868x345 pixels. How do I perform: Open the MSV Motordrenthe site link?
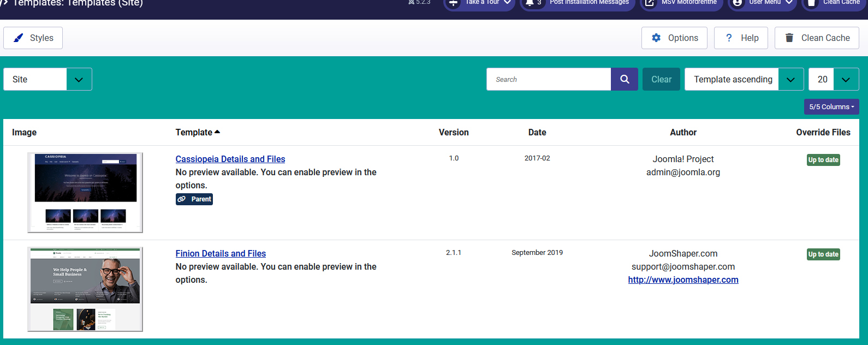pos(681,3)
